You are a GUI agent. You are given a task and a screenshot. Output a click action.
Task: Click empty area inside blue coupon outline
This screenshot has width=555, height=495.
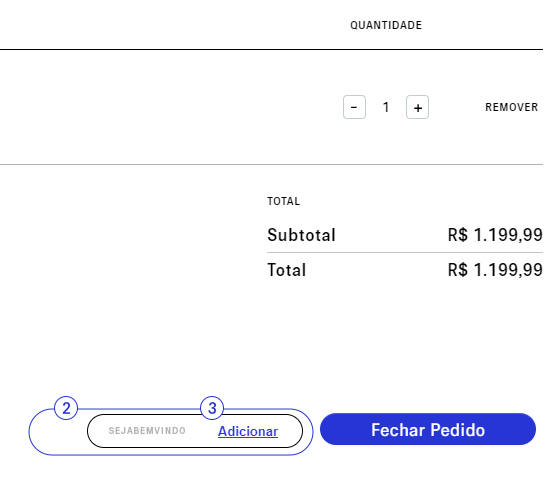coord(58,434)
